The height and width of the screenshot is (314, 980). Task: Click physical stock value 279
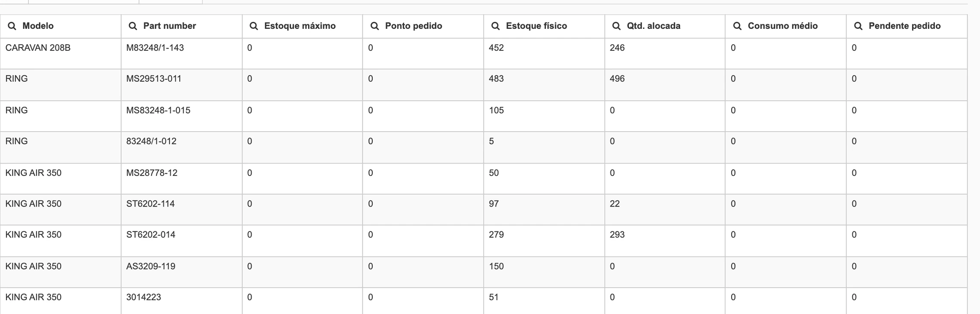(x=496, y=235)
